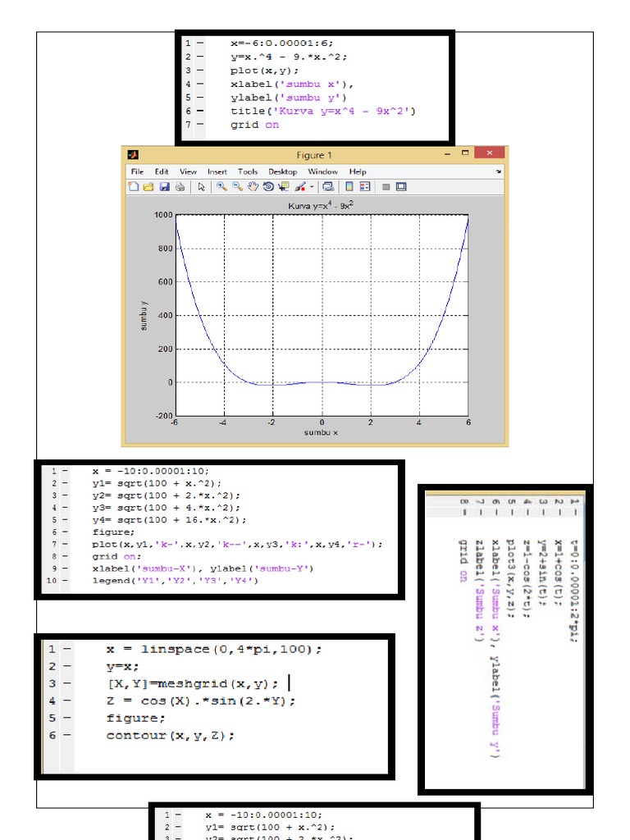Click code line "xlabel('sumbu x'),"
Screen dimensions: 630x840
[292, 84]
